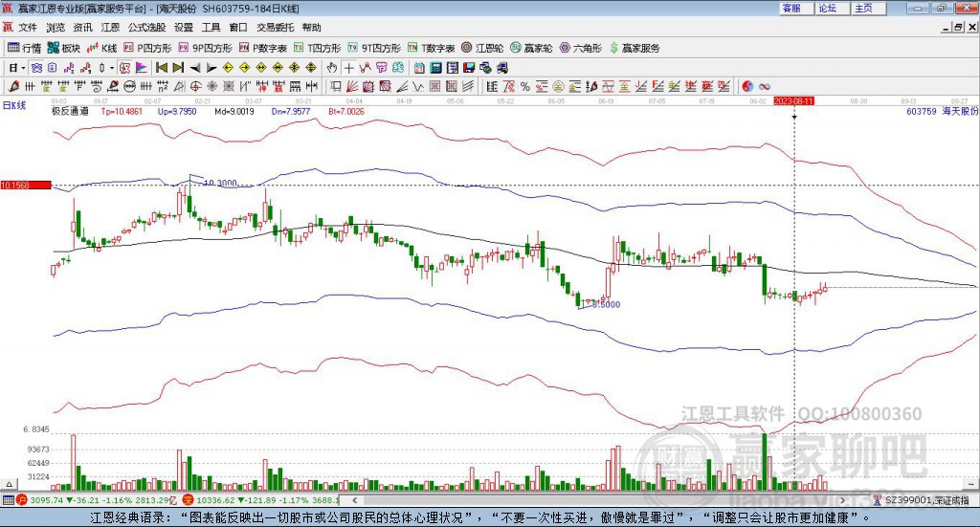Jump to first bar icon
The width and height of the screenshot is (980, 527).
(161, 68)
